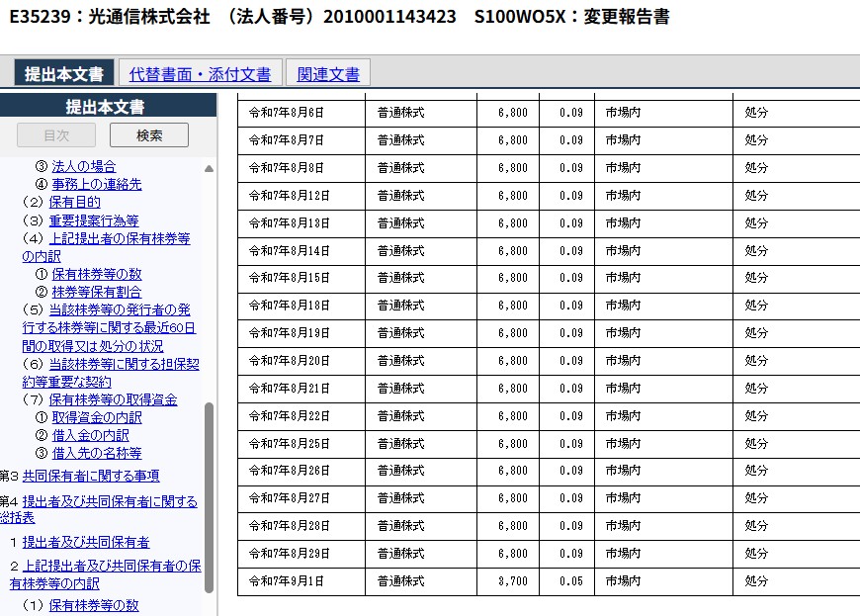Open the 関連文書 tab
The height and width of the screenshot is (616, 860).
pyautogui.click(x=328, y=74)
